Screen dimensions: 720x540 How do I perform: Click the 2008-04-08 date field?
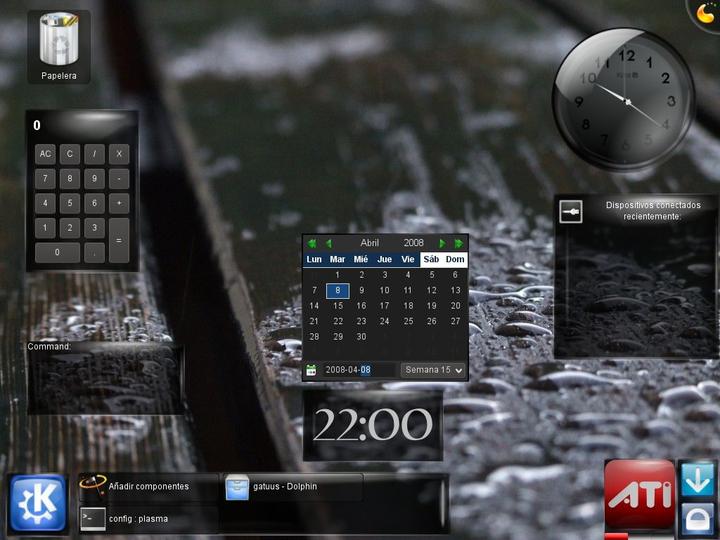359,370
